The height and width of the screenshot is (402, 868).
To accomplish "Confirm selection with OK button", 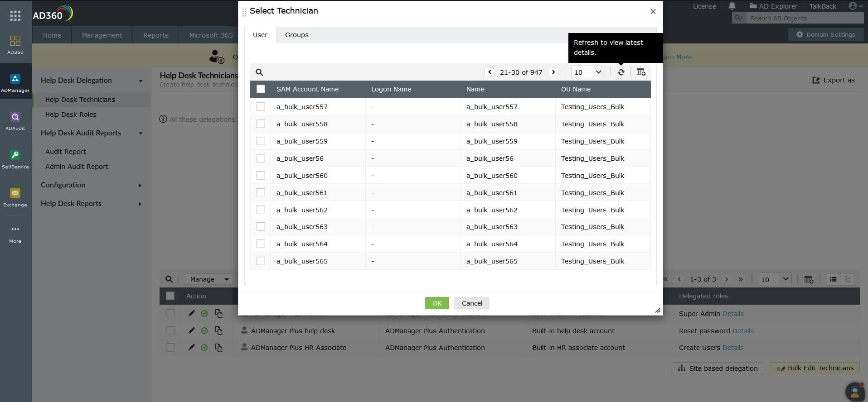I will click(x=437, y=303).
